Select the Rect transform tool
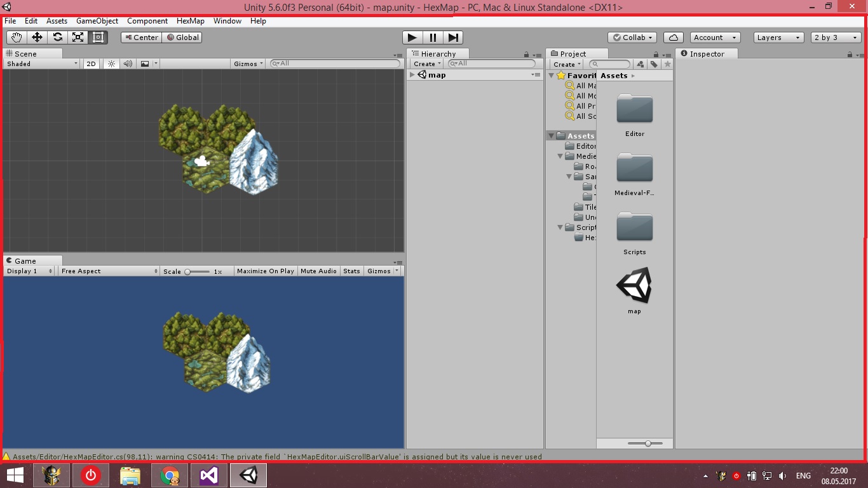 (98, 37)
